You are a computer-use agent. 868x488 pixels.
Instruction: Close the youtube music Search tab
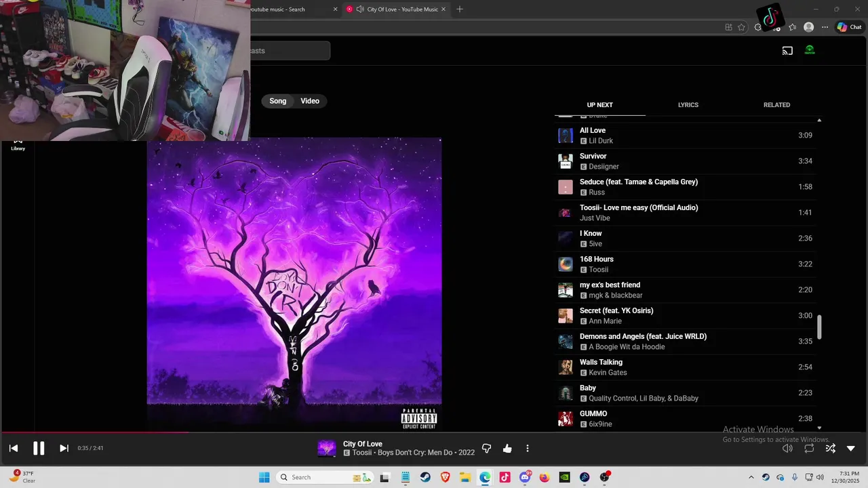[335, 9]
